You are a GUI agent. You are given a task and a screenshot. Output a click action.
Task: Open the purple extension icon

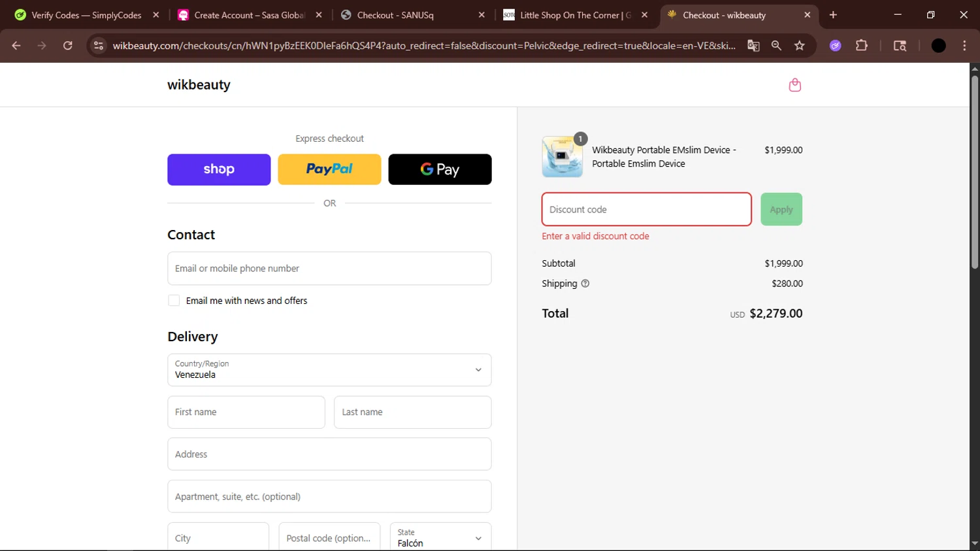835,46
